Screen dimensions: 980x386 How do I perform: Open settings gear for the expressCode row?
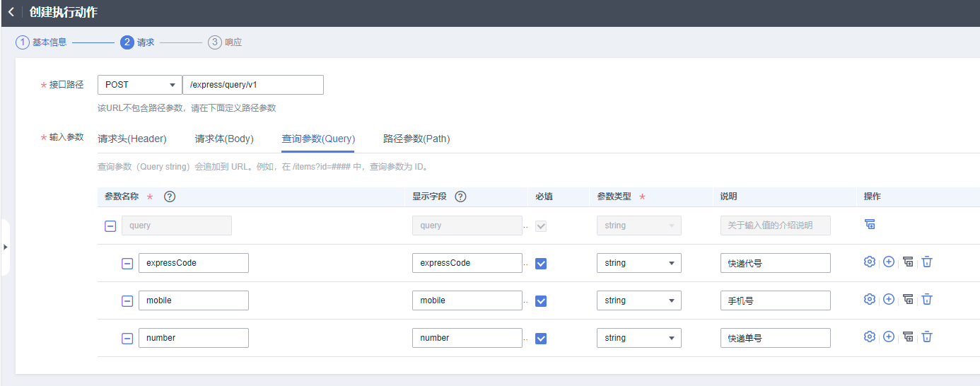(x=870, y=262)
